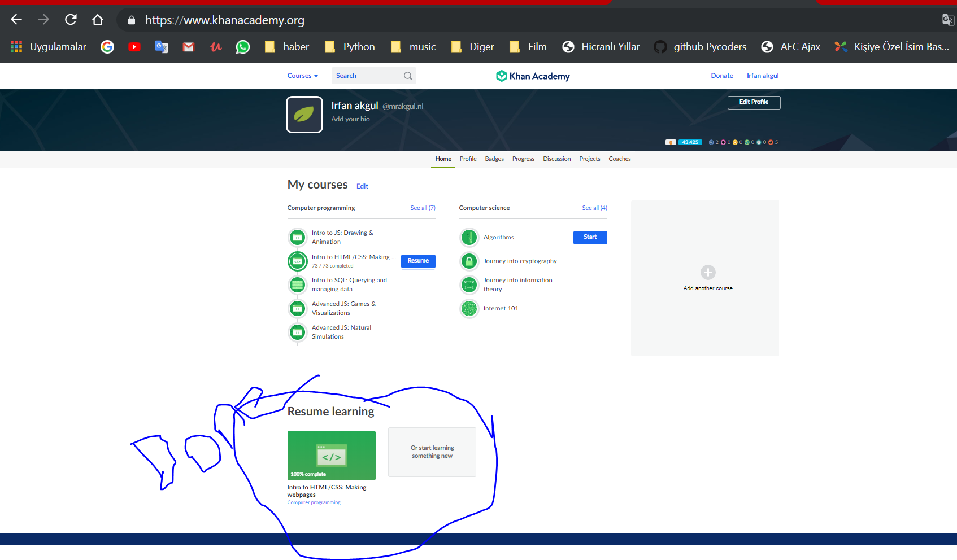Click the browser forward arrow
The image size is (957, 560).
coord(43,20)
